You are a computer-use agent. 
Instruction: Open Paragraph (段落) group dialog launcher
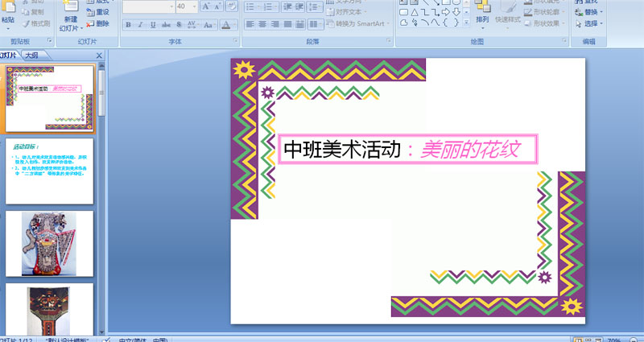tap(389, 41)
